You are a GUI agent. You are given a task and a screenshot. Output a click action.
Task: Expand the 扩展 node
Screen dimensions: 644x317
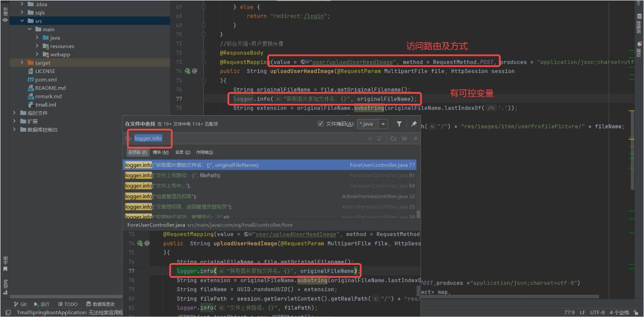coord(15,121)
